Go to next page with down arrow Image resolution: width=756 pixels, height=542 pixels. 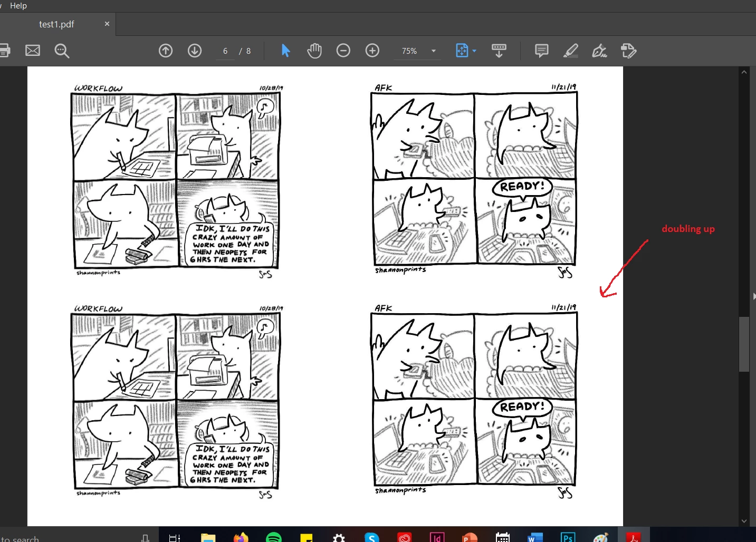[x=195, y=51]
